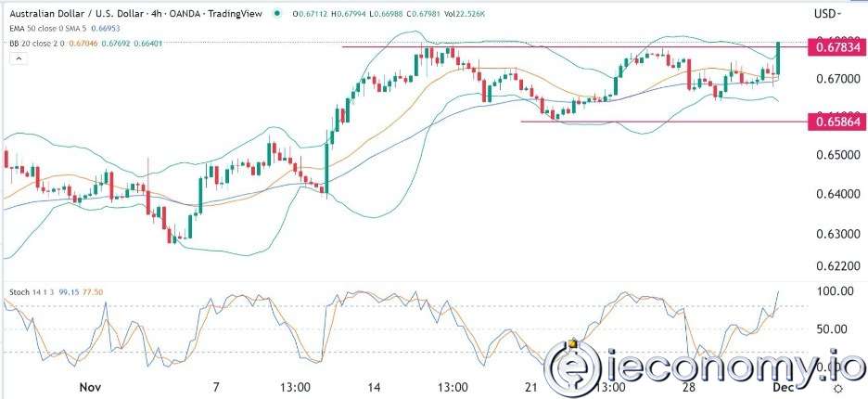Image resolution: width=868 pixels, height=399 pixels.
Task: Click the lower horizontal support line
Action: click(x=649, y=122)
